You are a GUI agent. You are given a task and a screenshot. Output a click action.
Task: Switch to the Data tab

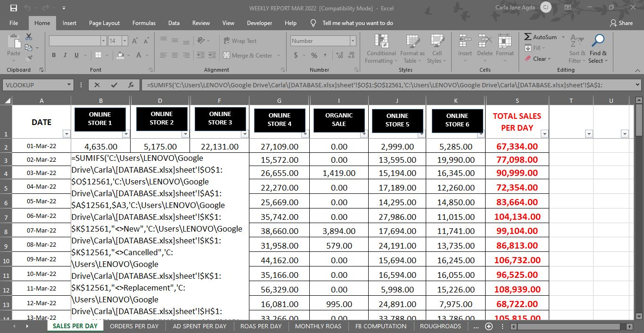174,23
